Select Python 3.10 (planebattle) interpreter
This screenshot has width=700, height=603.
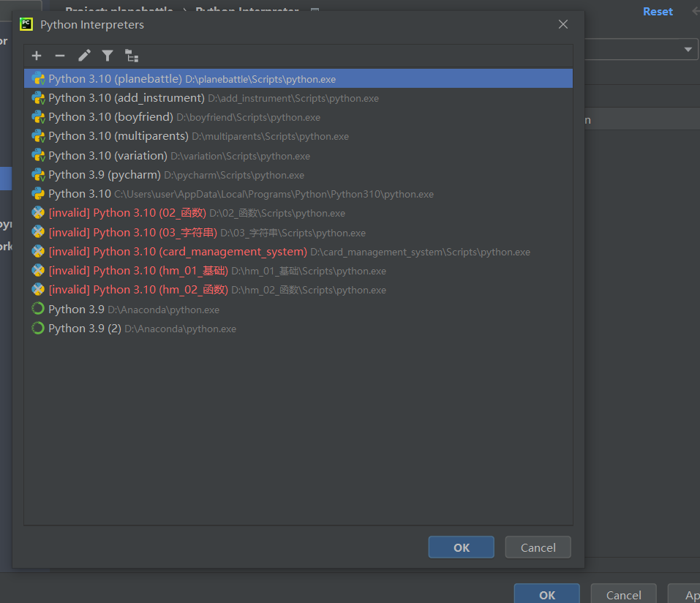(298, 78)
